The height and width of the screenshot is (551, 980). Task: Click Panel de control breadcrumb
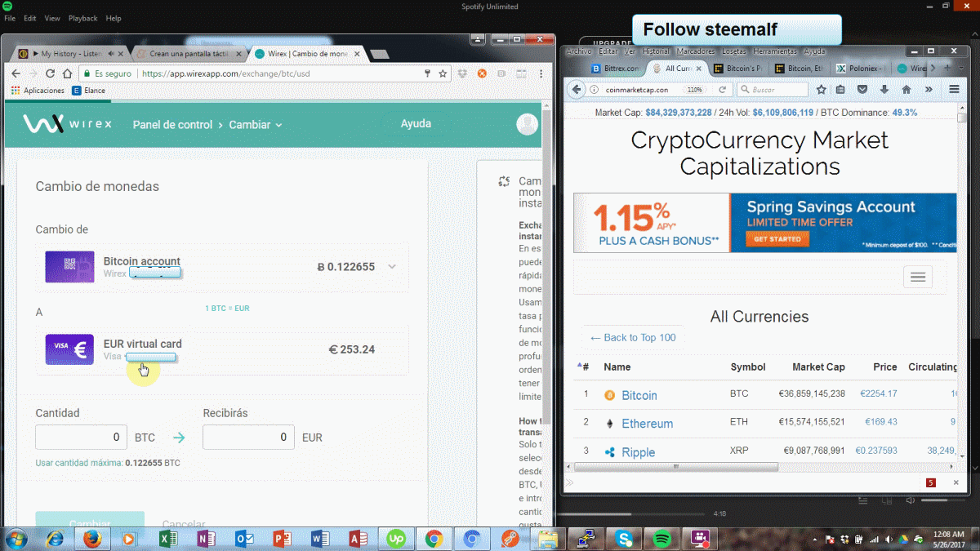point(172,125)
